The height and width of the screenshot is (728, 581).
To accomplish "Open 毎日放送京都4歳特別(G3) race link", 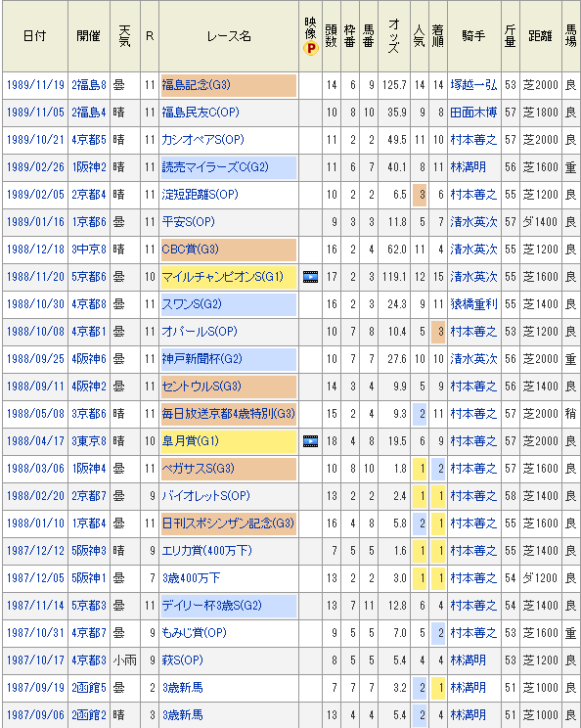I will click(228, 414).
